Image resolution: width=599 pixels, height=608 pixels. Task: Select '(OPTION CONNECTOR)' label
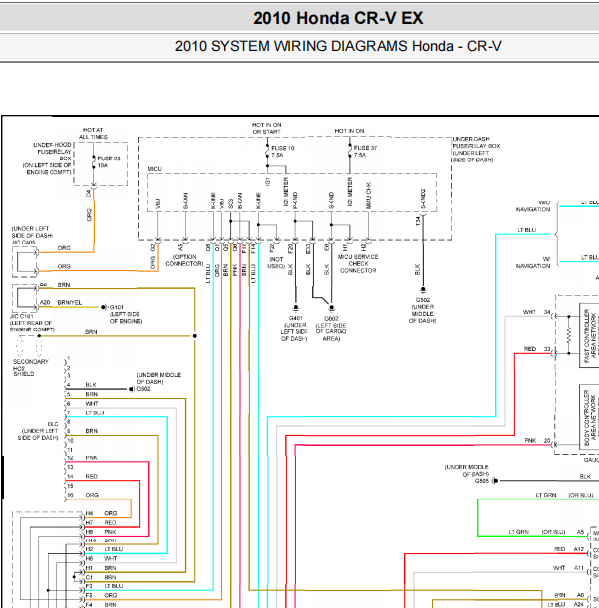click(184, 260)
